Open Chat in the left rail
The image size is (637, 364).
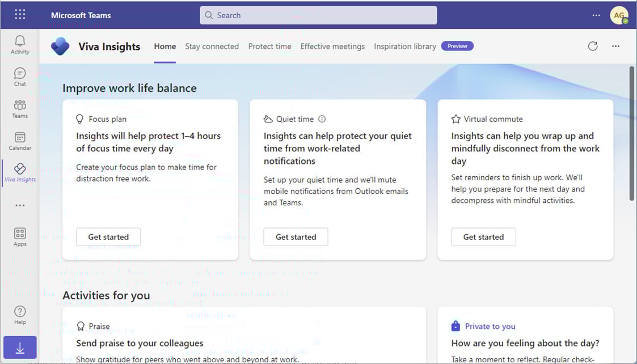tap(20, 77)
